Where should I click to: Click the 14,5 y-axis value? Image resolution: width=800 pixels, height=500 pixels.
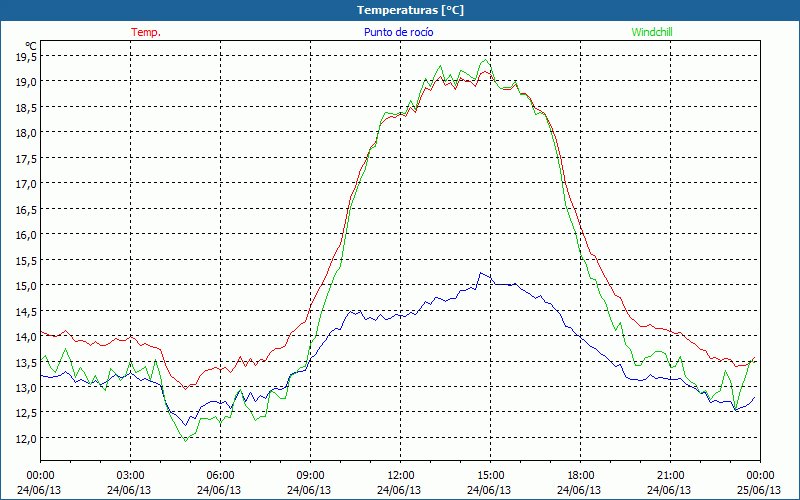point(26,311)
